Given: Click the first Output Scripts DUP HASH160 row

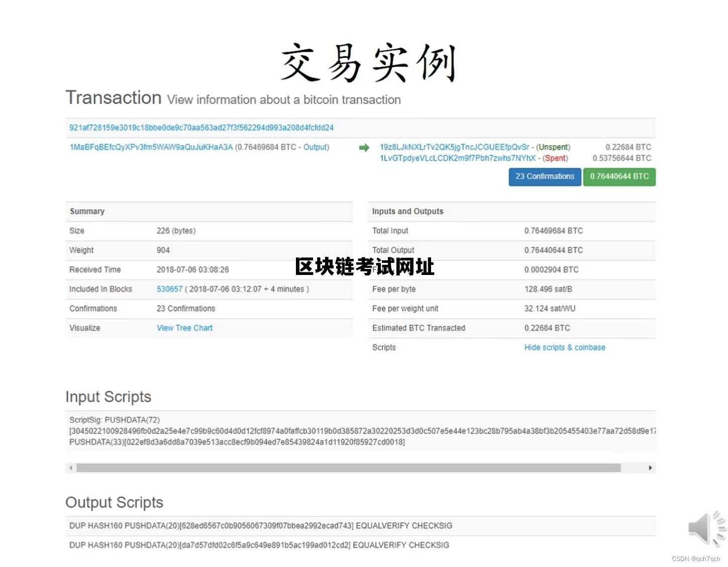Looking at the screenshot, I should point(260,526).
